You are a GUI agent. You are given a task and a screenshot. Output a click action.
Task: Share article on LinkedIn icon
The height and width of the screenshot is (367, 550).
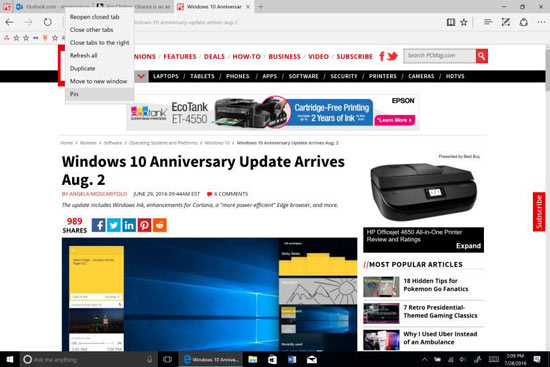click(x=129, y=225)
